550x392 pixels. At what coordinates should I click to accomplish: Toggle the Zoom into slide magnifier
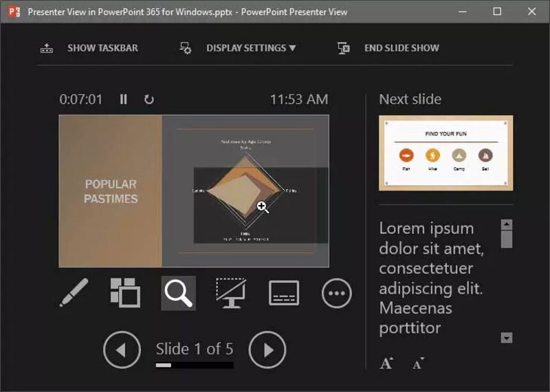coord(178,293)
